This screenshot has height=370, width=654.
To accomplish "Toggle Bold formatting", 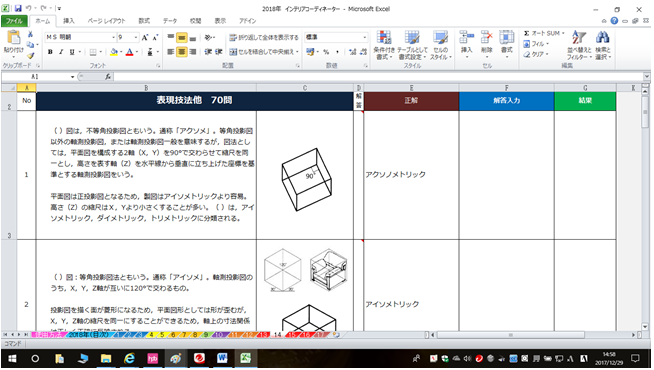I will [50, 52].
